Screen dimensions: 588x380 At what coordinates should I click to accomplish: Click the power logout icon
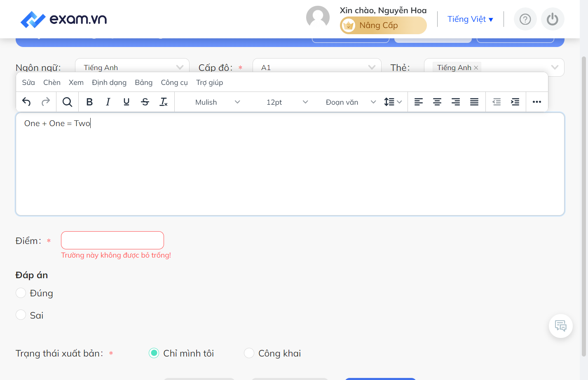(553, 19)
